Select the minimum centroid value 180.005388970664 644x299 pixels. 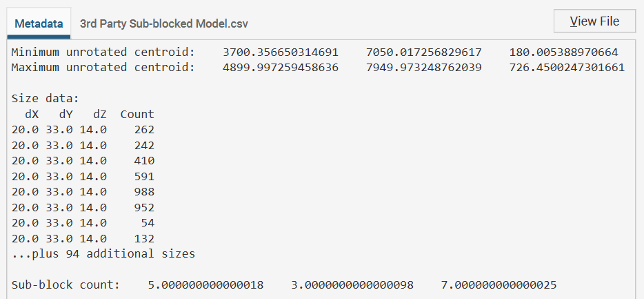(x=563, y=52)
